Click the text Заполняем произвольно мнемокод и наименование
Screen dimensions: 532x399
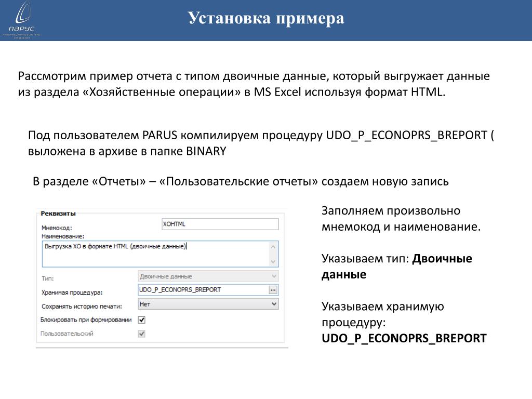[401, 219]
